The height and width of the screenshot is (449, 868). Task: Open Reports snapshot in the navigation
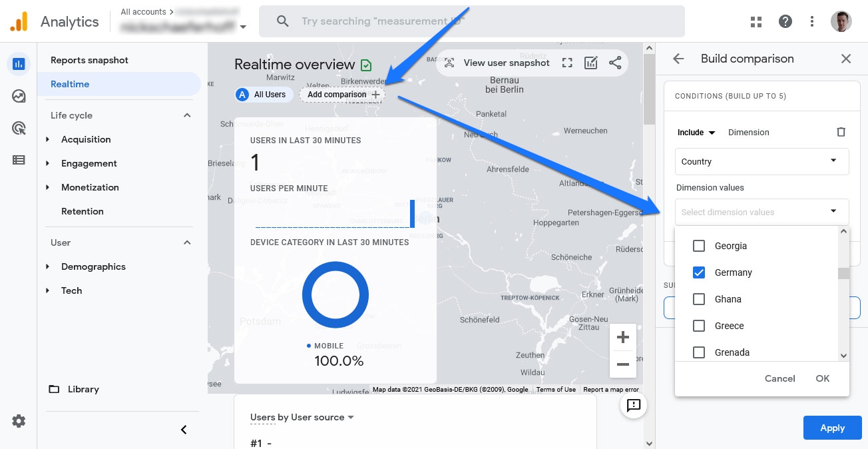(89, 60)
